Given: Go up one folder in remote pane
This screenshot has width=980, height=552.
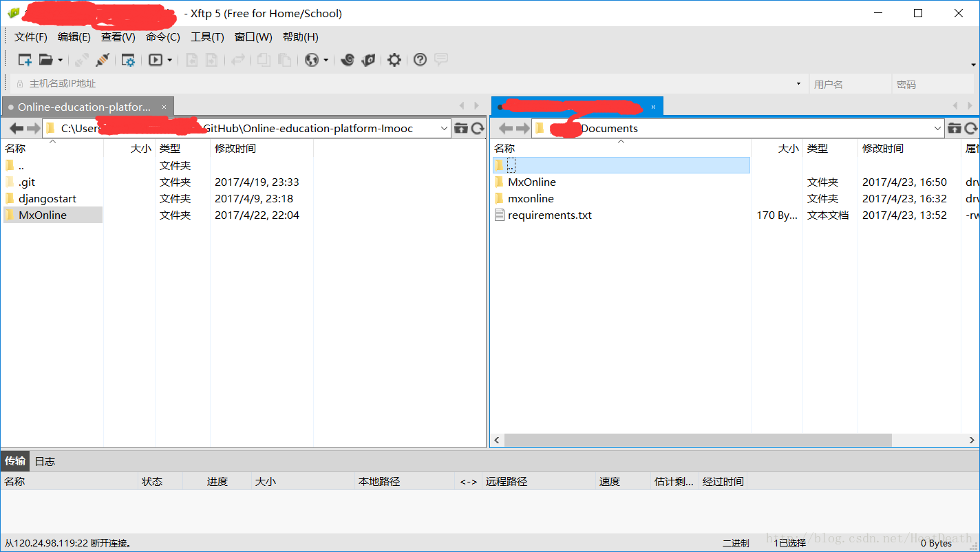Looking at the screenshot, I should 955,129.
